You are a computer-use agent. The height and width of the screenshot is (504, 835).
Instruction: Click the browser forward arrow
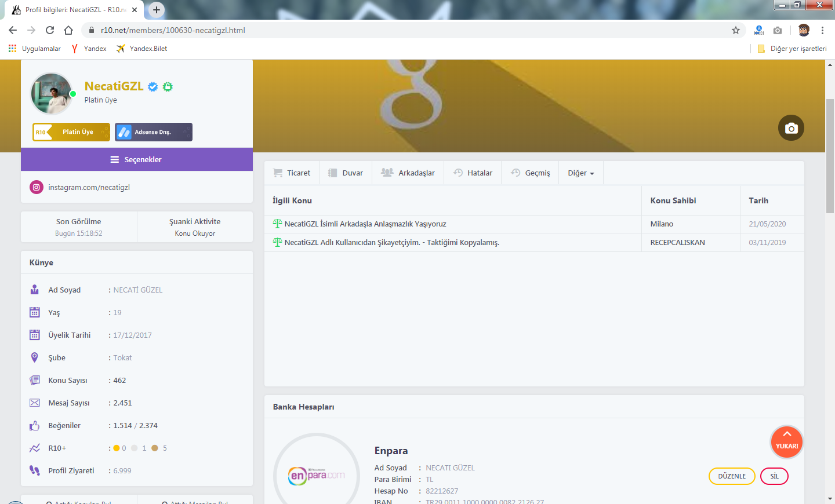[31, 30]
